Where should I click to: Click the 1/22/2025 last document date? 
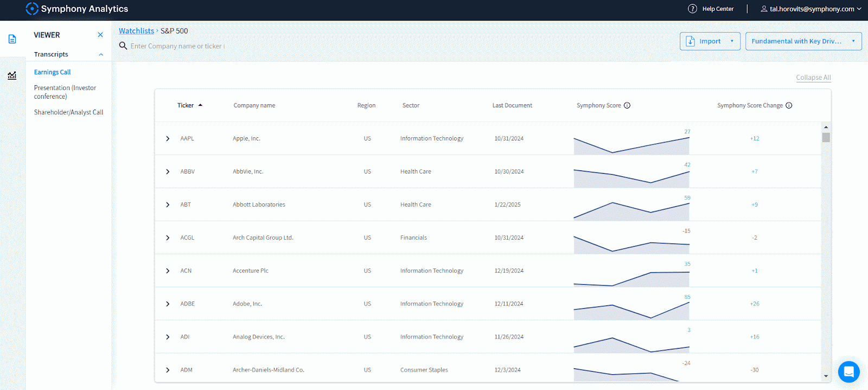[x=507, y=204]
